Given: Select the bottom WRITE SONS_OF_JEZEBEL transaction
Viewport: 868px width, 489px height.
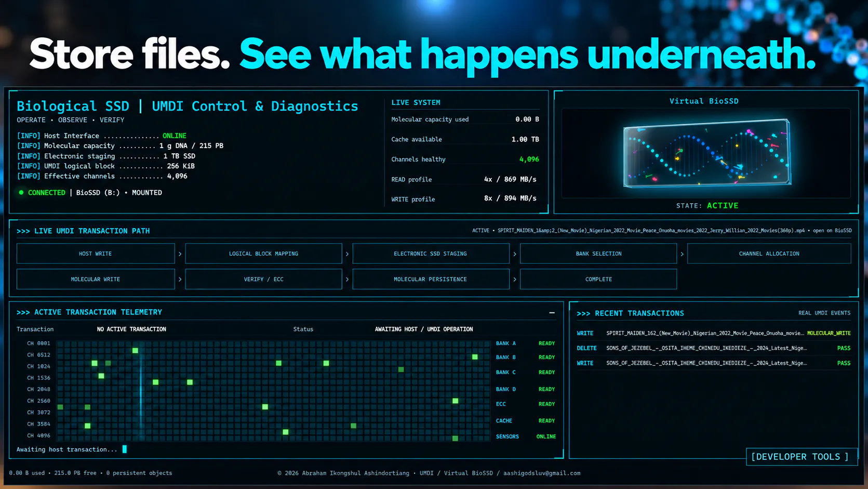Looking at the screenshot, I should pos(714,363).
